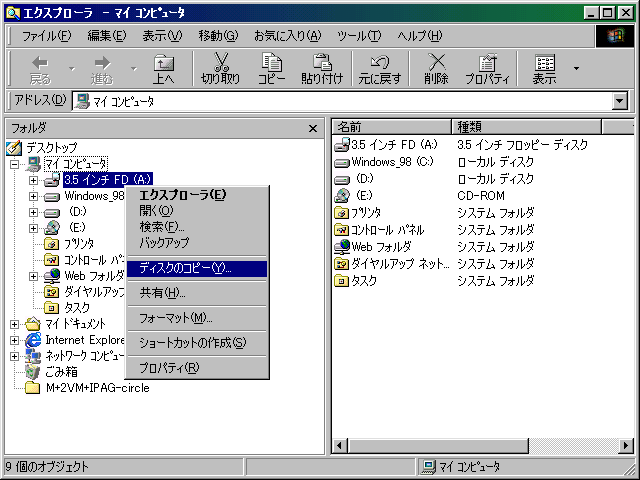This screenshot has width=640, height=480.
Task: Choose フォーマット(M)... in the context menu
Action: 197,318
